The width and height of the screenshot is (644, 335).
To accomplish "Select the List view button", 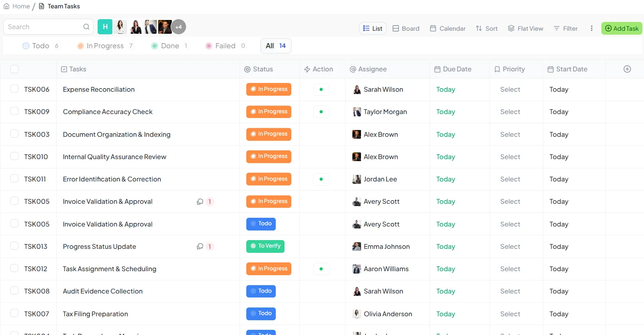I will (373, 28).
